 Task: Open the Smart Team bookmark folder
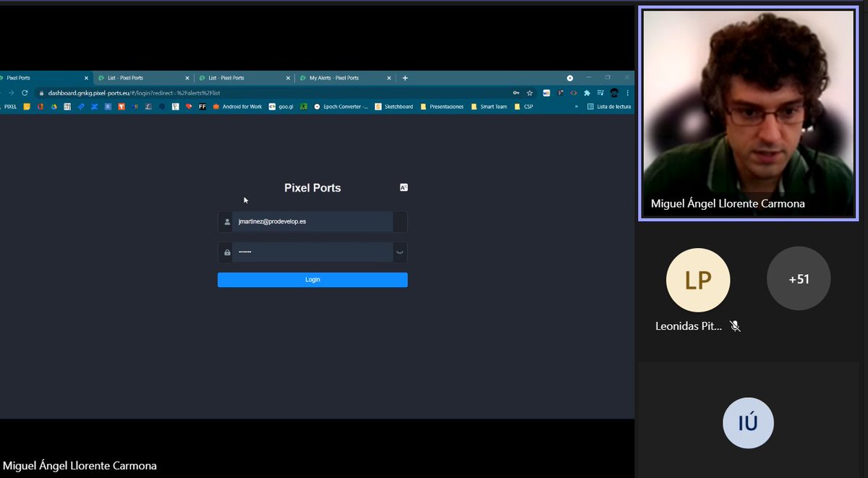click(x=489, y=107)
